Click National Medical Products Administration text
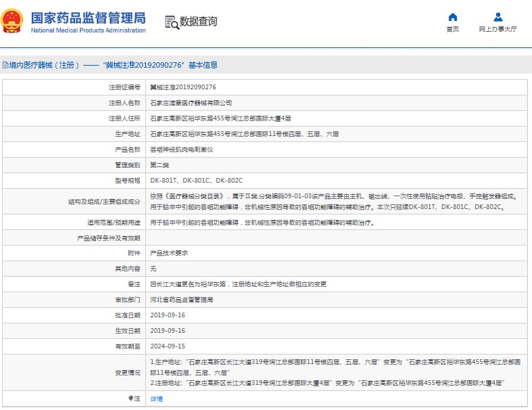This screenshot has height=410, width=532. click(x=88, y=30)
